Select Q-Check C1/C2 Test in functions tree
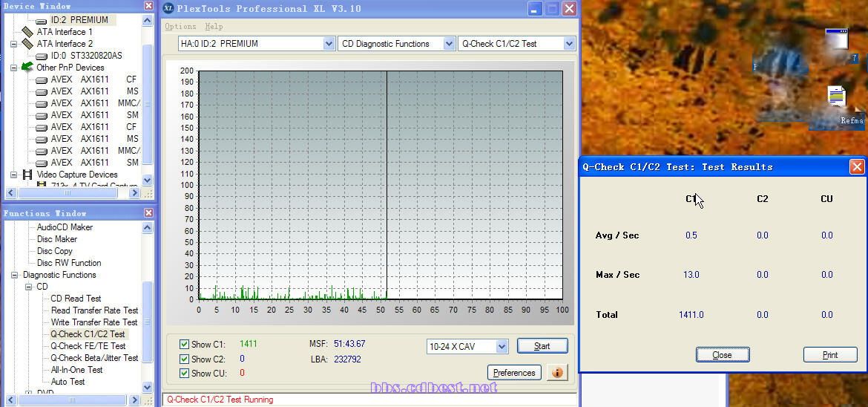This screenshot has height=407, width=868. (88, 334)
